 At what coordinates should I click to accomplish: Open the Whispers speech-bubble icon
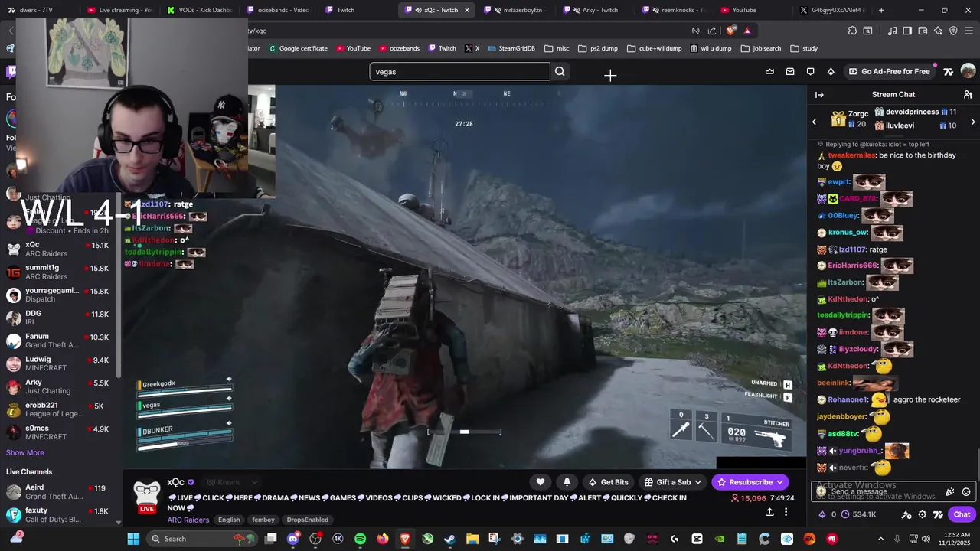pyautogui.click(x=810, y=71)
